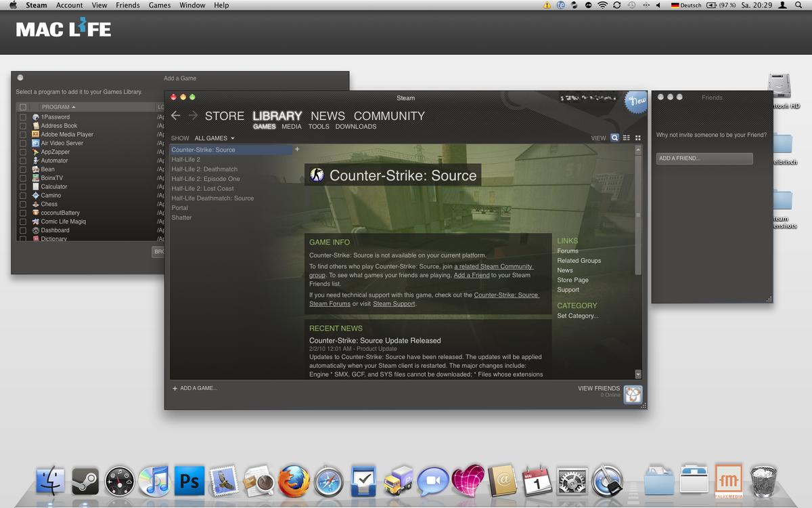Screen dimensions: 812x508
Task: Launch Photoshop from the Dock
Action: (189, 481)
